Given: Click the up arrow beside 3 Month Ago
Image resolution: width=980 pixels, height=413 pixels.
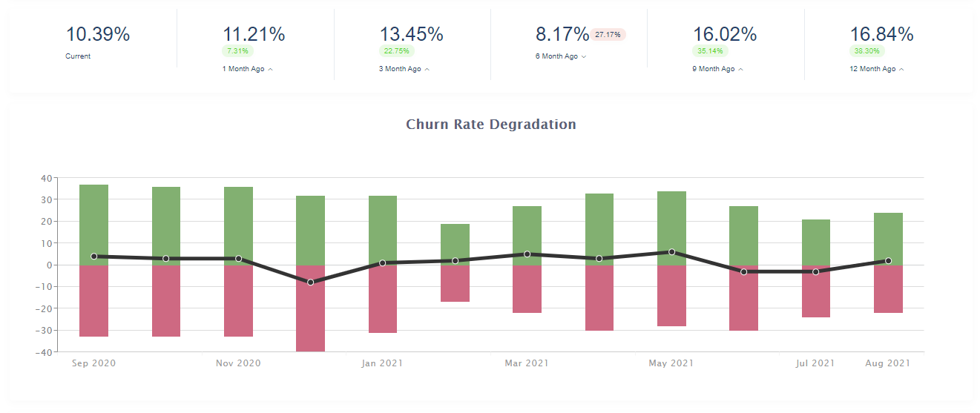Looking at the screenshot, I should tap(427, 69).
